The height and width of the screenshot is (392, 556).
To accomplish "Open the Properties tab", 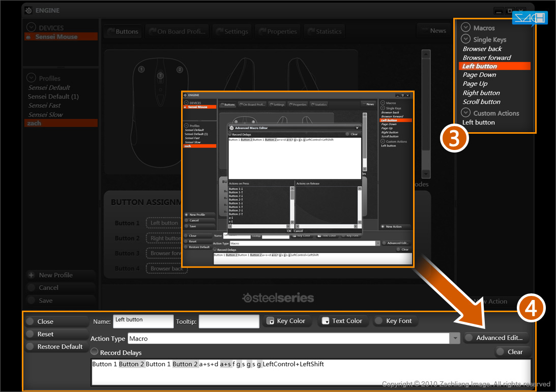I will (278, 32).
